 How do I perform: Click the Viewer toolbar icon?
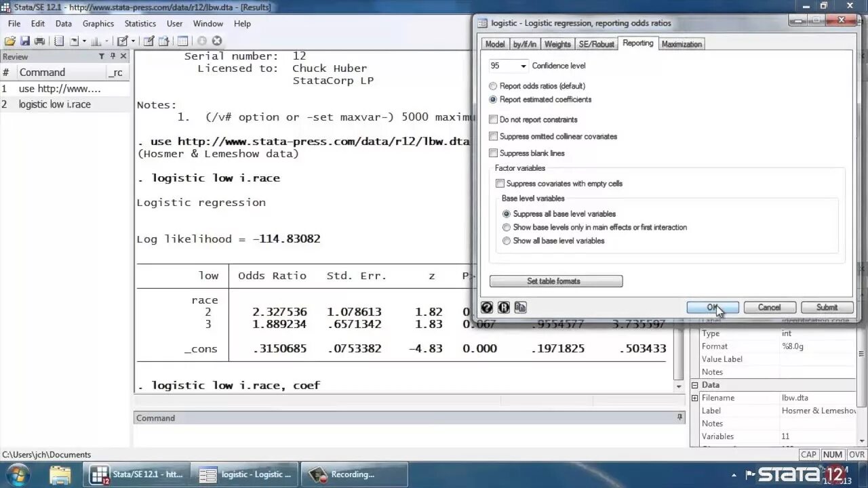(75, 41)
